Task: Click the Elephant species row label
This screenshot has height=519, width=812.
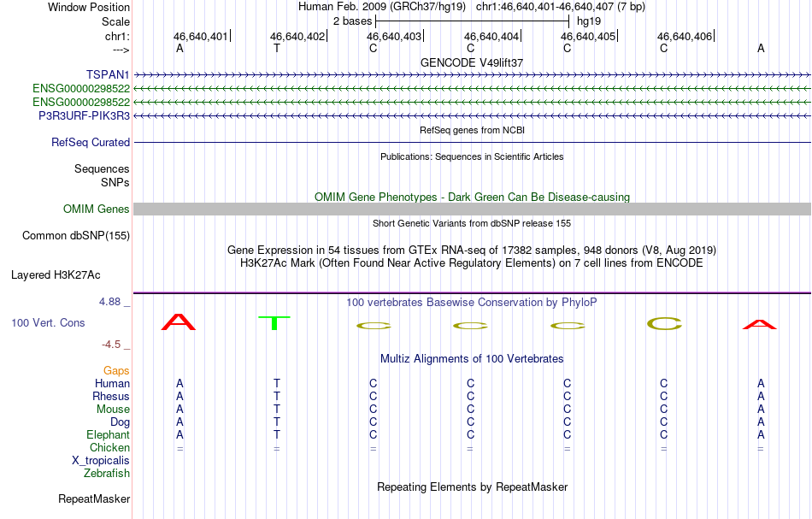Action: [x=108, y=435]
